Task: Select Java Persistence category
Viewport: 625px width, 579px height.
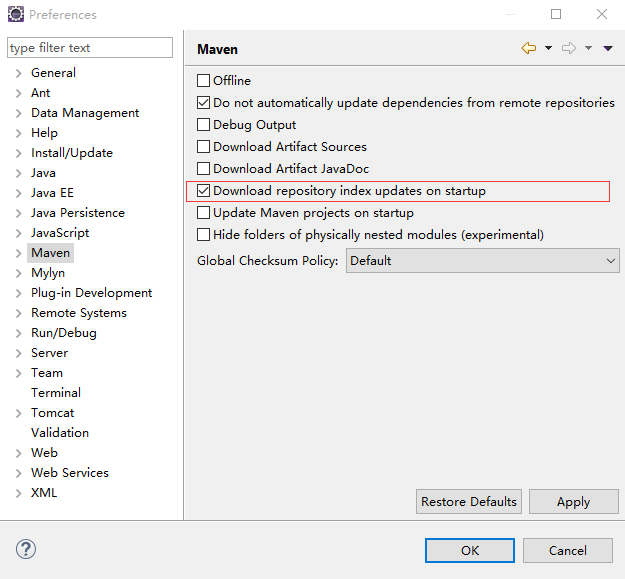Action: 78,213
